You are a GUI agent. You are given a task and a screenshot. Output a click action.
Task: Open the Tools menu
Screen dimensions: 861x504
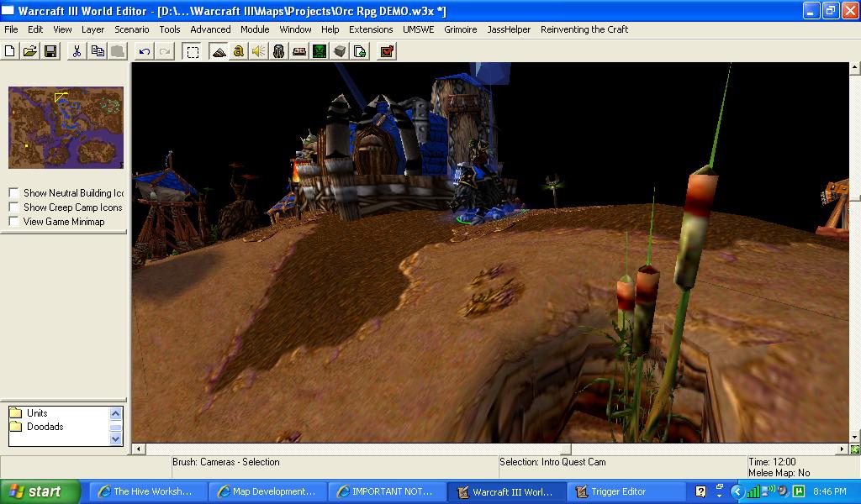pyautogui.click(x=170, y=29)
